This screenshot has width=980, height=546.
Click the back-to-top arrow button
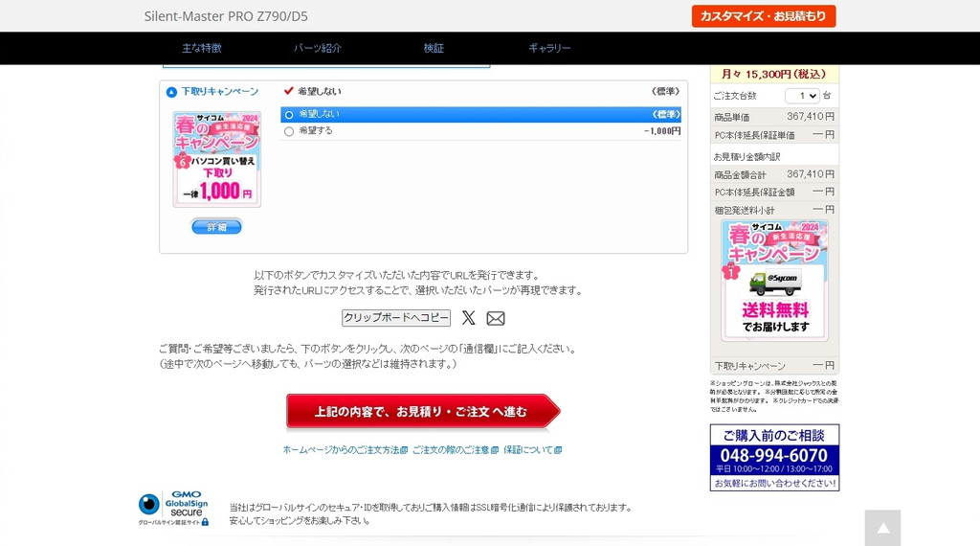tap(882, 528)
